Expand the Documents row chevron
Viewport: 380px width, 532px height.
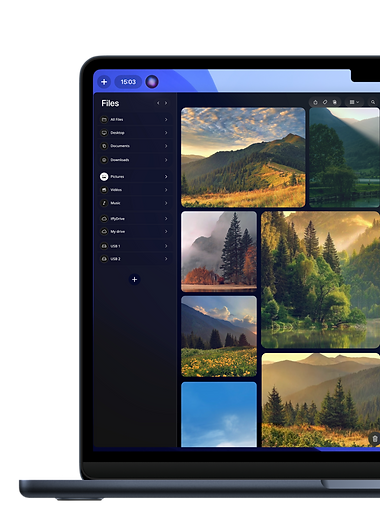[166, 146]
